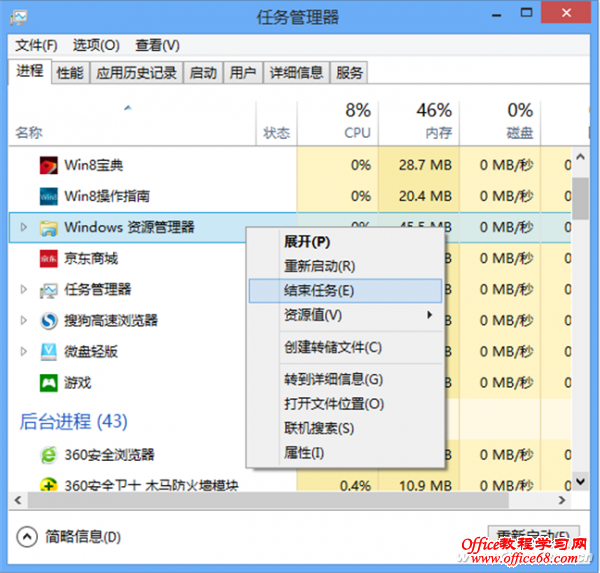Switch to the 性能 tab
The height and width of the screenshot is (573, 600).
tap(70, 72)
